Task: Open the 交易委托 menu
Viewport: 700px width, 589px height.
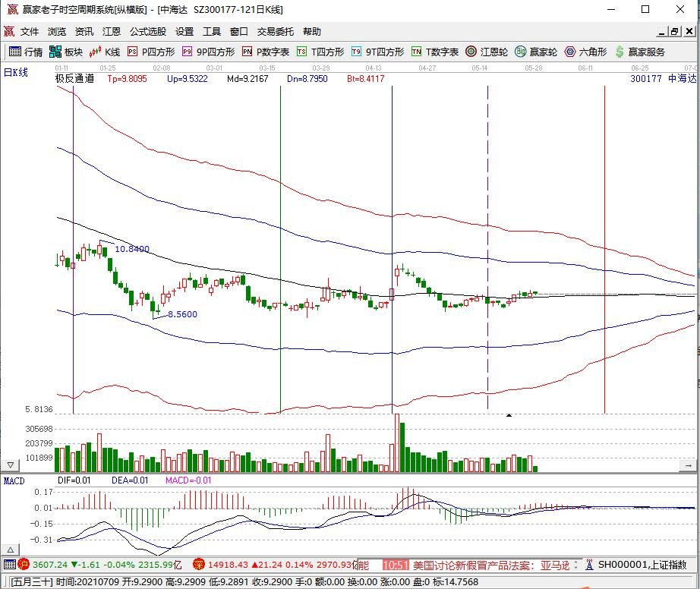Action: (276, 31)
